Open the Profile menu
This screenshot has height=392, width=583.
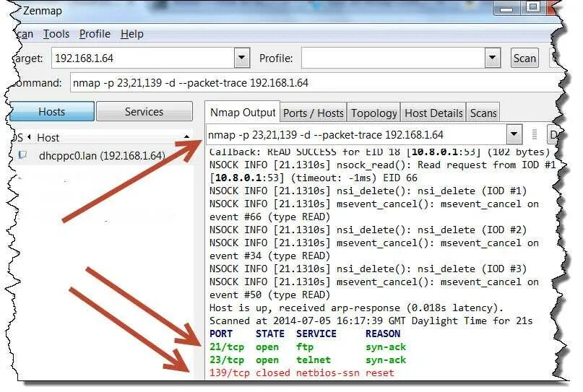point(95,34)
